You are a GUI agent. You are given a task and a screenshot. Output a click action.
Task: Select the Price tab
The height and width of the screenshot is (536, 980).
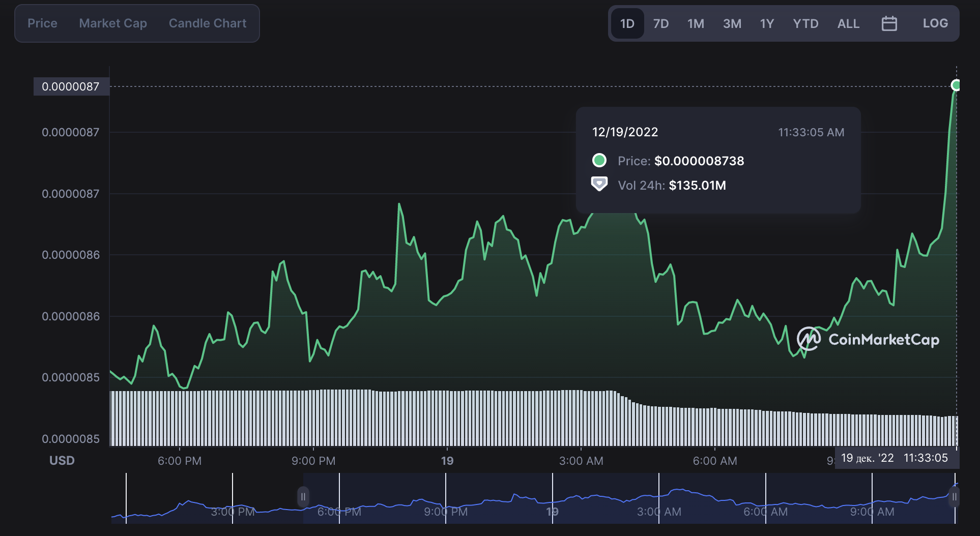click(x=42, y=23)
